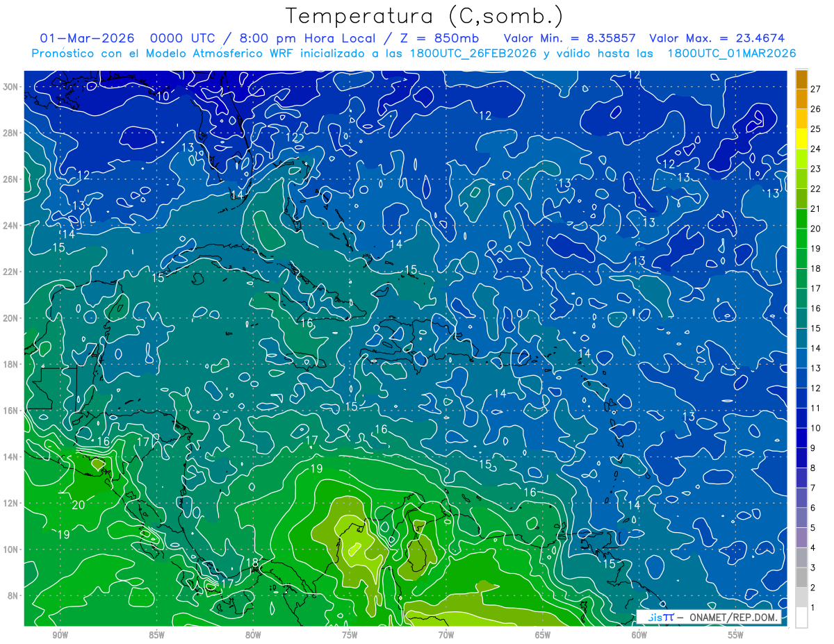This screenshot has height=644, width=834.
Task: Click the color bar scale number '3'
Action: click(x=812, y=568)
